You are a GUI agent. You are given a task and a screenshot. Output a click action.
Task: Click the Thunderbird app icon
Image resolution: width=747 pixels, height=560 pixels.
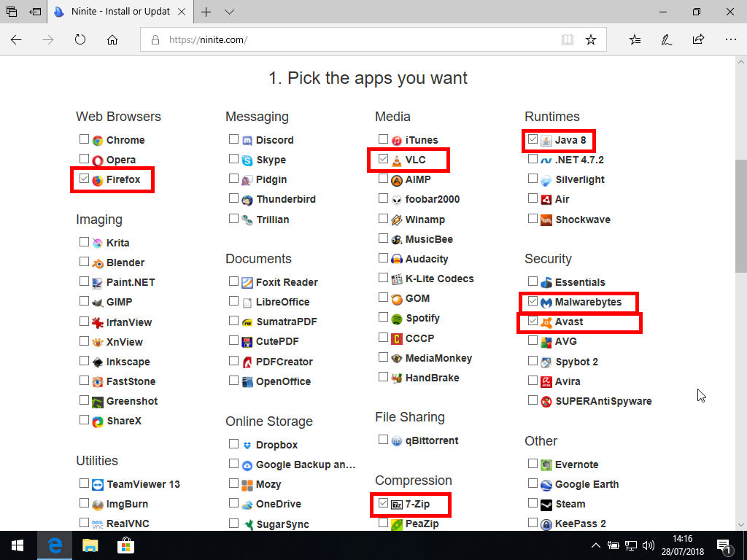click(x=247, y=200)
